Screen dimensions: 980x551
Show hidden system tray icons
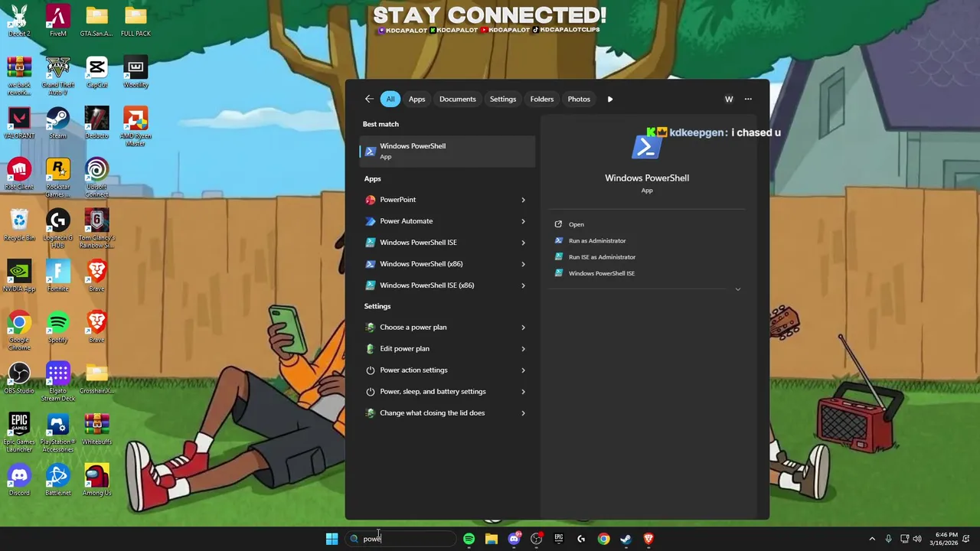tap(871, 539)
